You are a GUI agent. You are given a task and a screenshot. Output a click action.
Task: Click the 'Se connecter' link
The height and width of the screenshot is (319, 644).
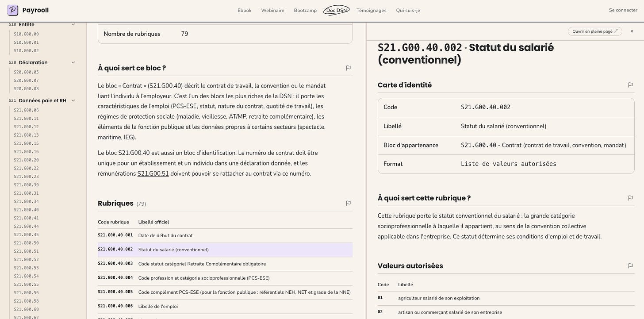623,10
